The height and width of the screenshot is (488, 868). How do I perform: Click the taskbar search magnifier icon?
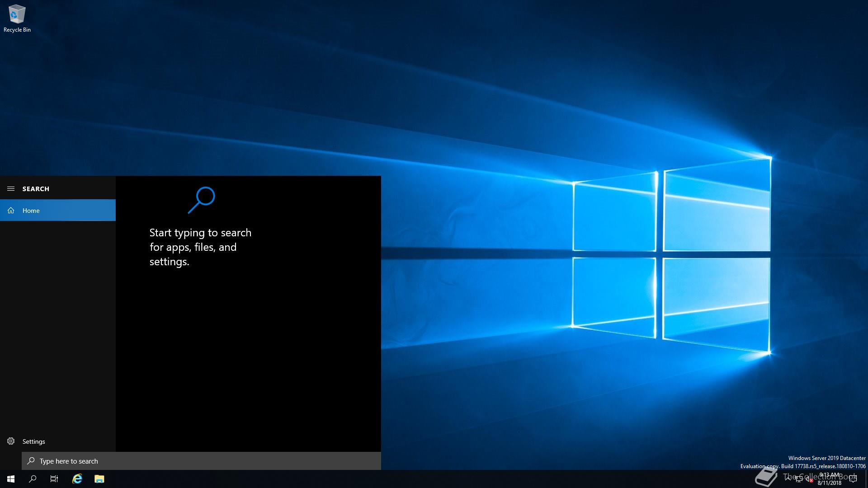pyautogui.click(x=33, y=479)
